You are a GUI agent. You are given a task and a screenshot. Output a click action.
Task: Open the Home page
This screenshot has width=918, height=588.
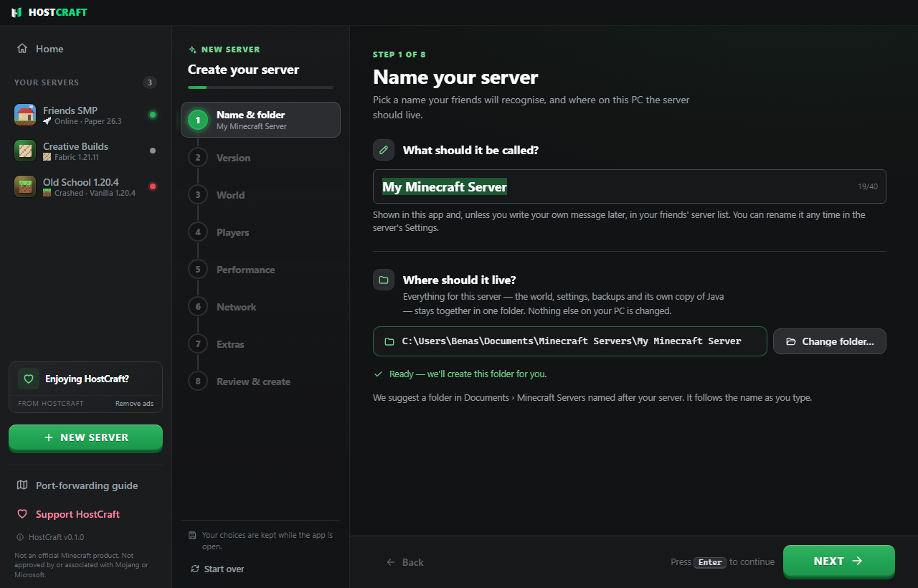tap(85, 49)
